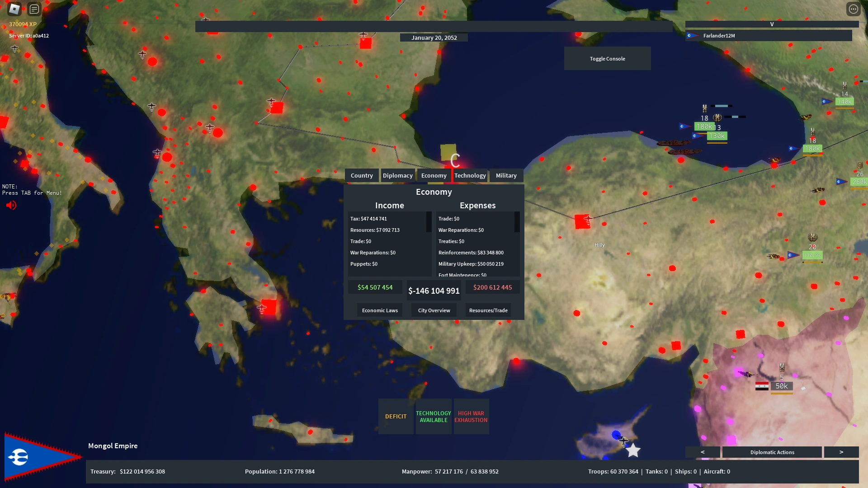Open the Roblox chat icon
This screenshot has width=868, height=488.
(34, 9)
